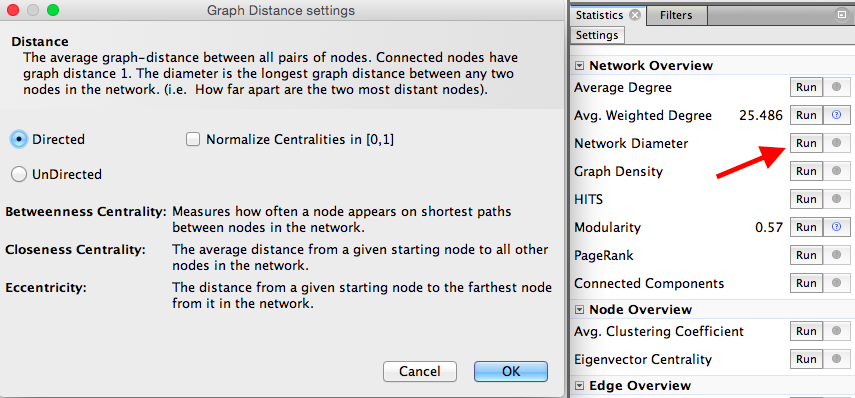
Task: Select the Directed radio button
Action: 19,140
